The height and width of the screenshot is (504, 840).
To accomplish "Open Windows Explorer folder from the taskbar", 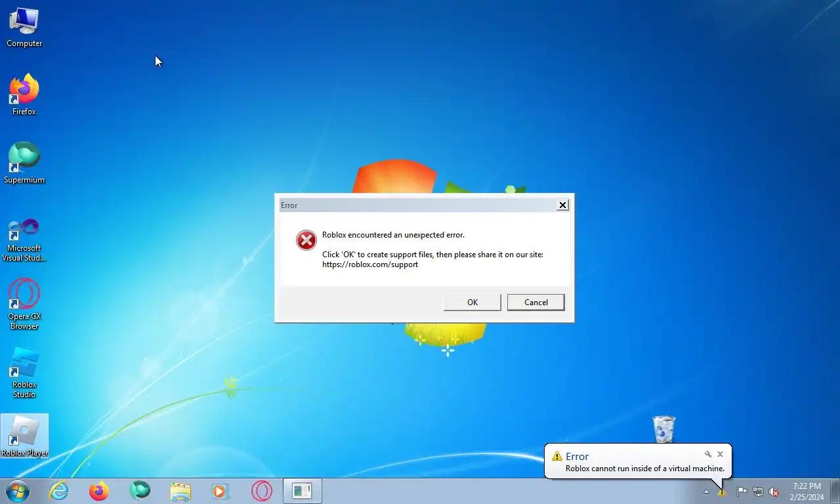I will 180,491.
